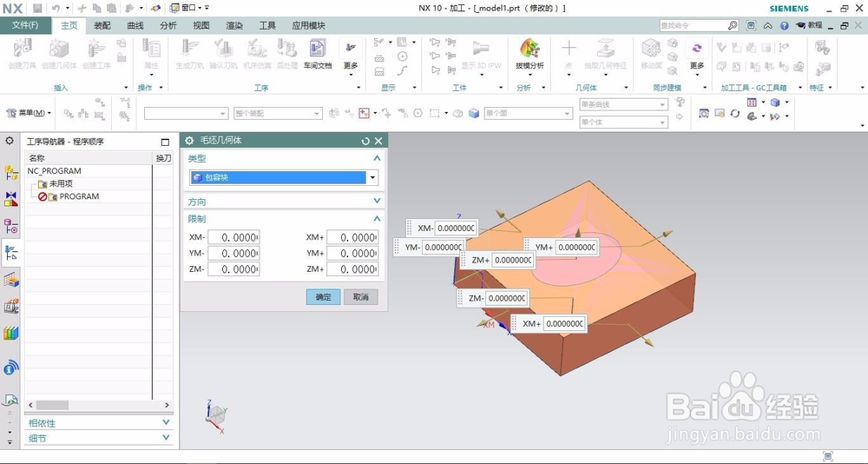Click the ZM+ field in the dialog
868x464 pixels.
pos(352,269)
